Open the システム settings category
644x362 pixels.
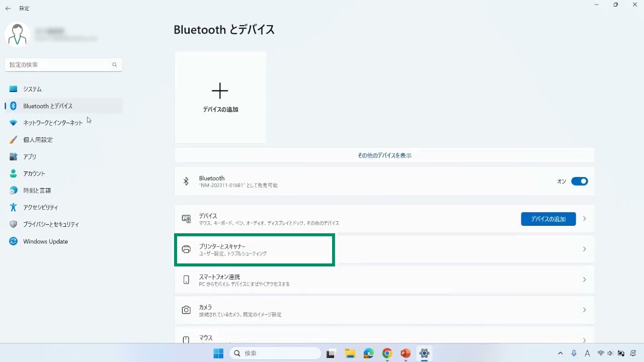click(63, 89)
